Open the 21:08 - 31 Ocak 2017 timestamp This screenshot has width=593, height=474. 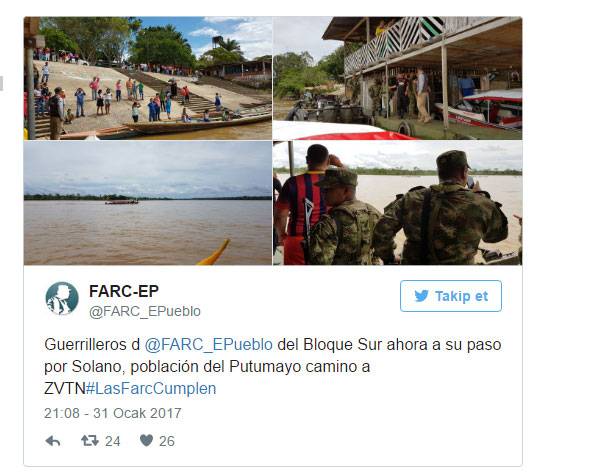tap(113, 413)
